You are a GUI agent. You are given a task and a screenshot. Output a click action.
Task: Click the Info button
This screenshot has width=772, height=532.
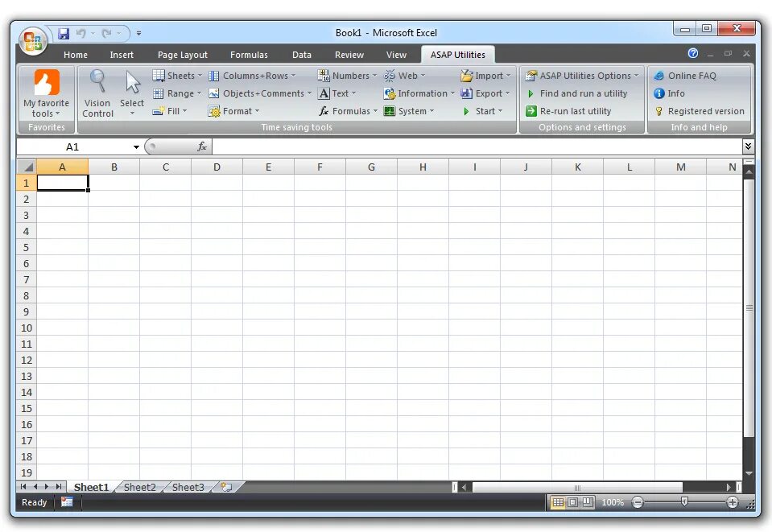(669, 93)
